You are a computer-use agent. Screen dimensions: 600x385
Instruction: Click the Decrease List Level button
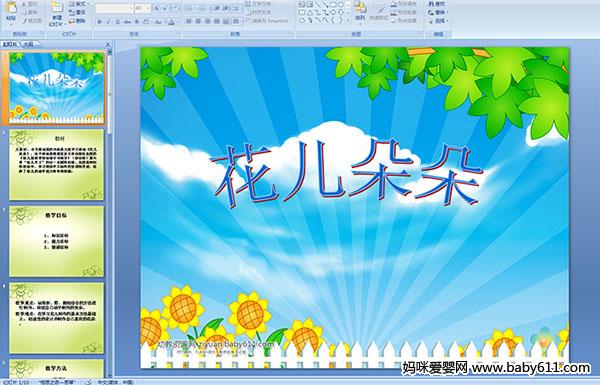pos(217,8)
